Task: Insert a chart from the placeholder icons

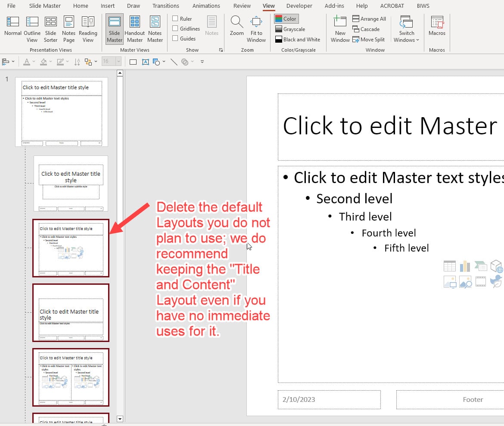Action: pyautogui.click(x=465, y=266)
